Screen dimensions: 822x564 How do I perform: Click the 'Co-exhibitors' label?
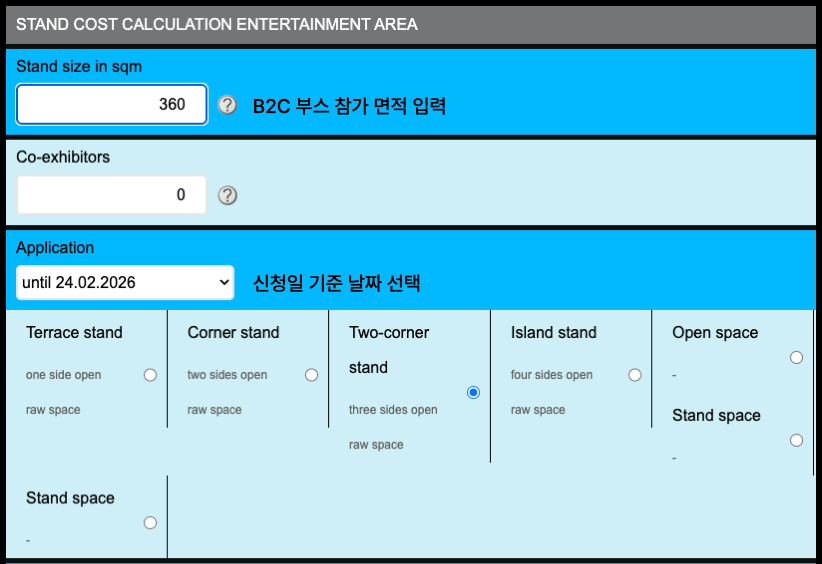[63, 157]
